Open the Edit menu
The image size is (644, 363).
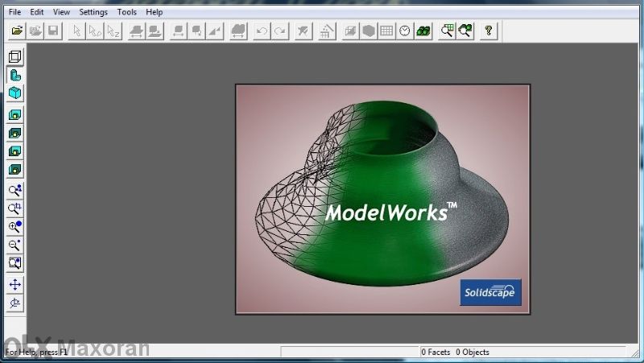point(36,12)
